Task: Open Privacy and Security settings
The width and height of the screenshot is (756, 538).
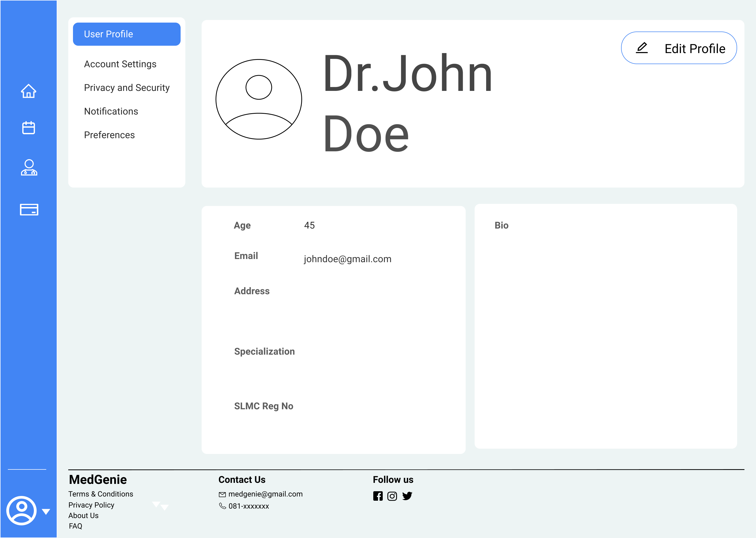Action: [x=127, y=87]
